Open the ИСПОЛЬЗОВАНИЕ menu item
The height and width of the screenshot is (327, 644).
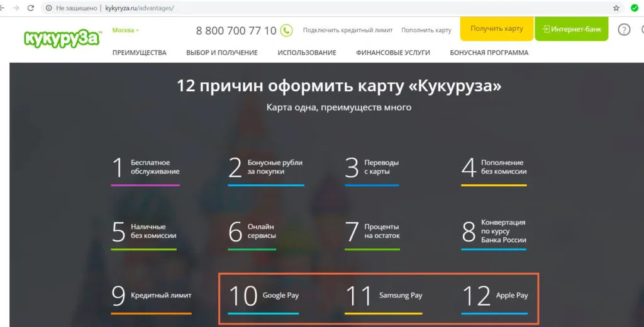pyautogui.click(x=307, y=53)
